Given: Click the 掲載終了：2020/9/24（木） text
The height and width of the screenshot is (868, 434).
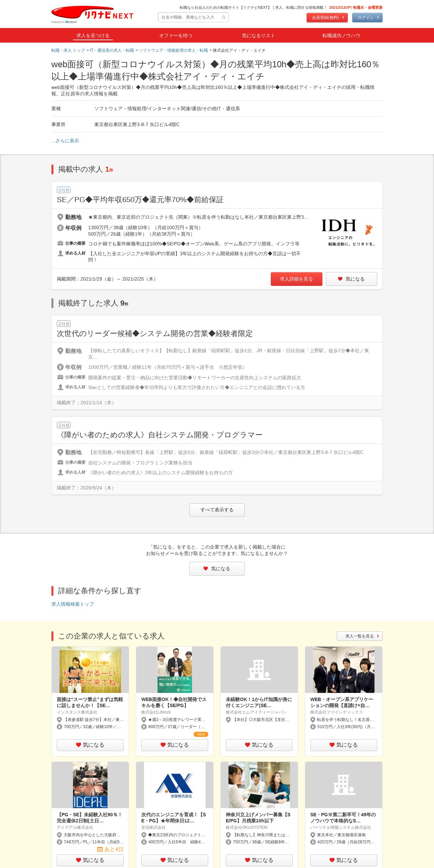Looking at the screenshot, I should pyautogui.click(x=86, y=488).
